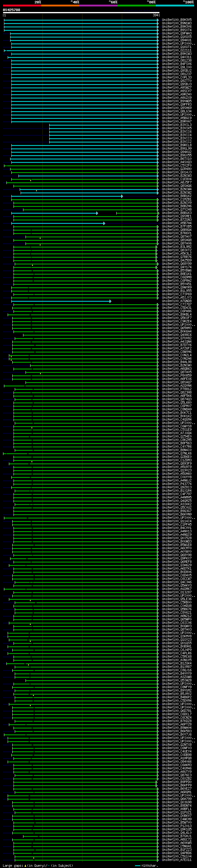Click the UniRef100_B2NIW4 label

pyautogui.click(x=177, y=189)
